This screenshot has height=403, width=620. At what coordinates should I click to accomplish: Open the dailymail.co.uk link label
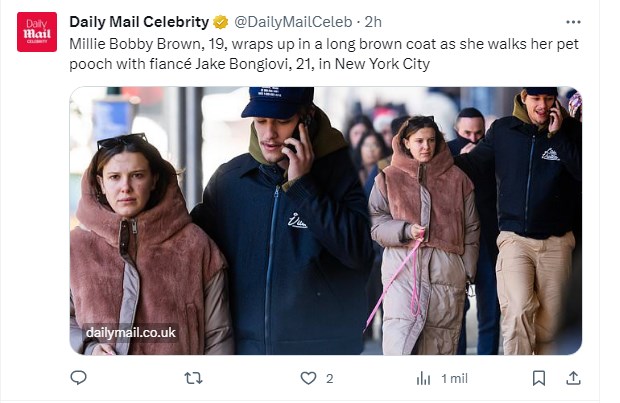point(130,333)
